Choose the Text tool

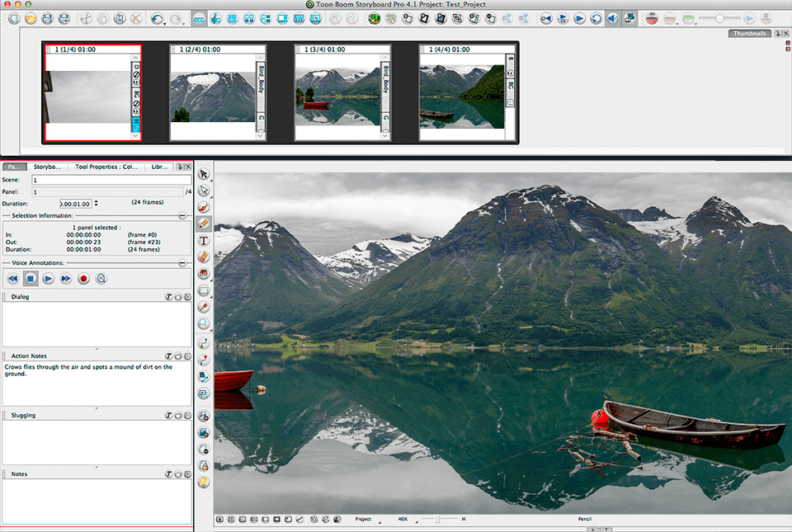click(203, 240)
